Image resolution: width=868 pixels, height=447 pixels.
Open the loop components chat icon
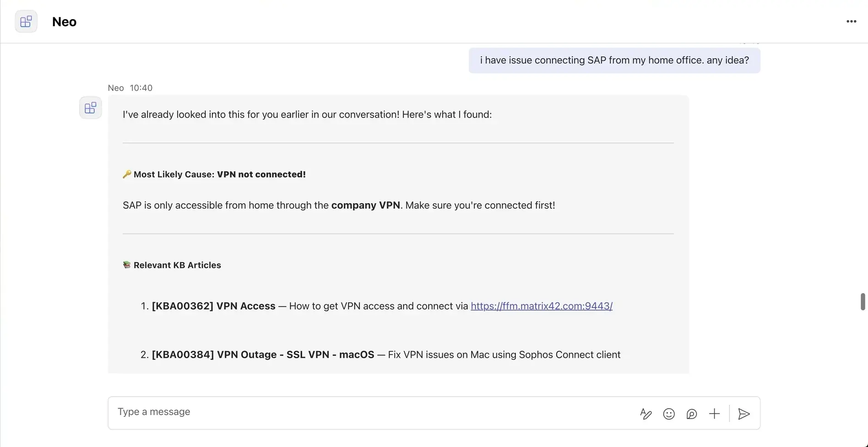click(x=692, y=414)
